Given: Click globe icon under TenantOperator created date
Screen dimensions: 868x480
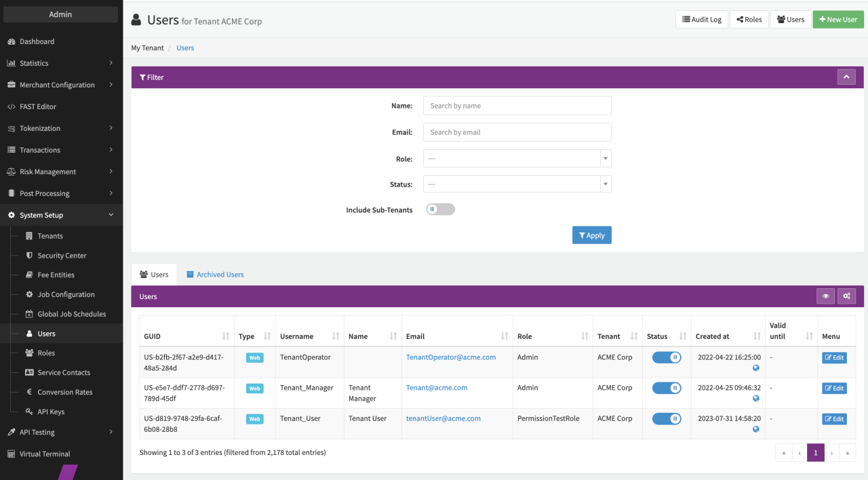Looking at the screenshot, I should pyautogui.click(x=756, y=368).
